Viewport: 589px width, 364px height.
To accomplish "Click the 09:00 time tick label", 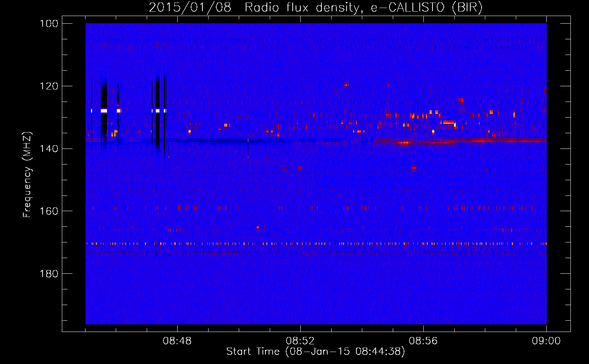I will [546, 341].
